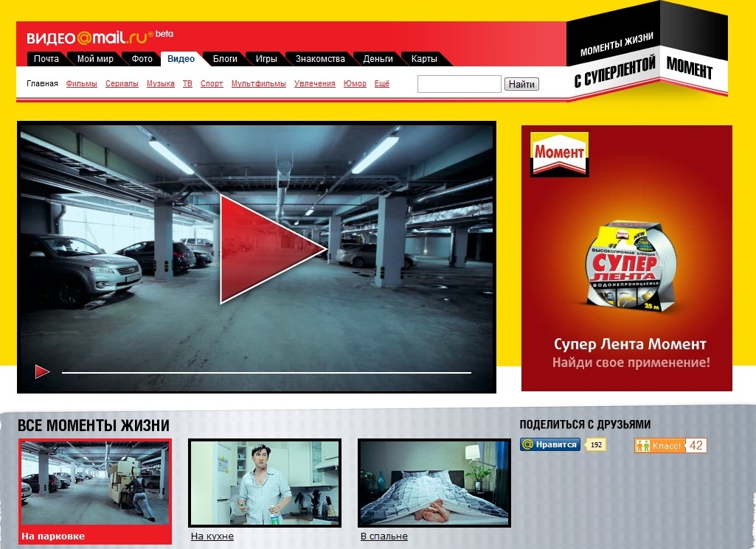Expand the Ещё categories link
This screenshot has height=549, width=756.
click(382, 83)
